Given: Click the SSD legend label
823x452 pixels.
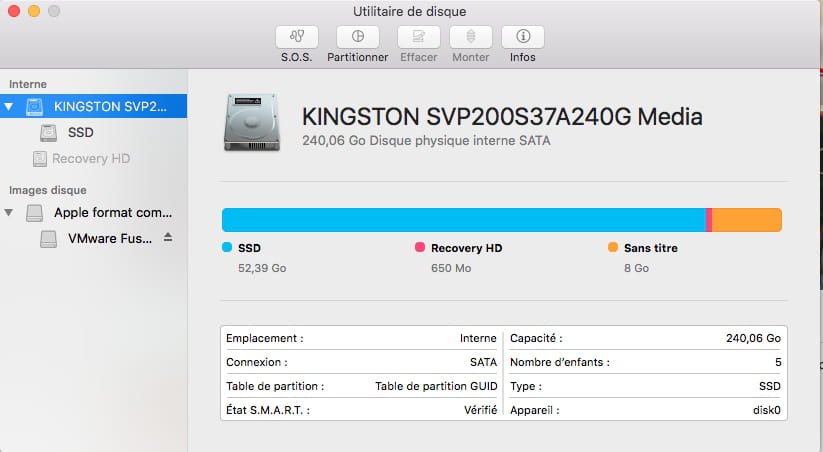Looking at the screenshot, I should tap(249, 248).
